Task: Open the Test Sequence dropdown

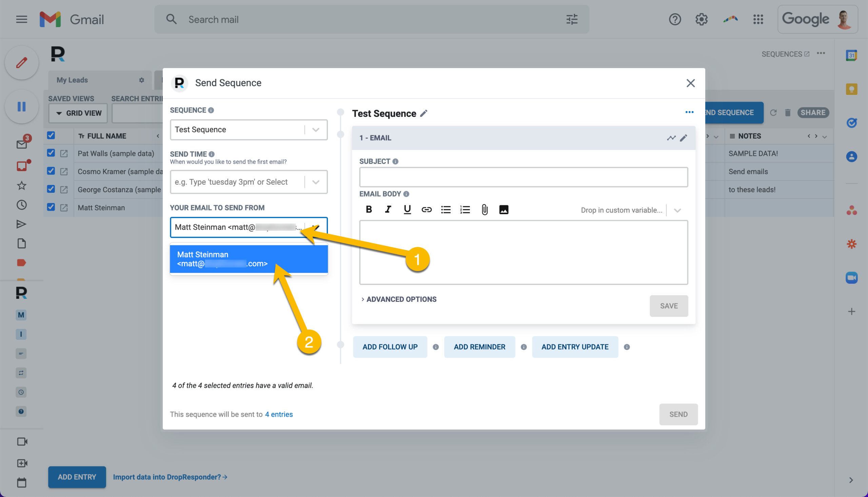Action: coord(249,130)
